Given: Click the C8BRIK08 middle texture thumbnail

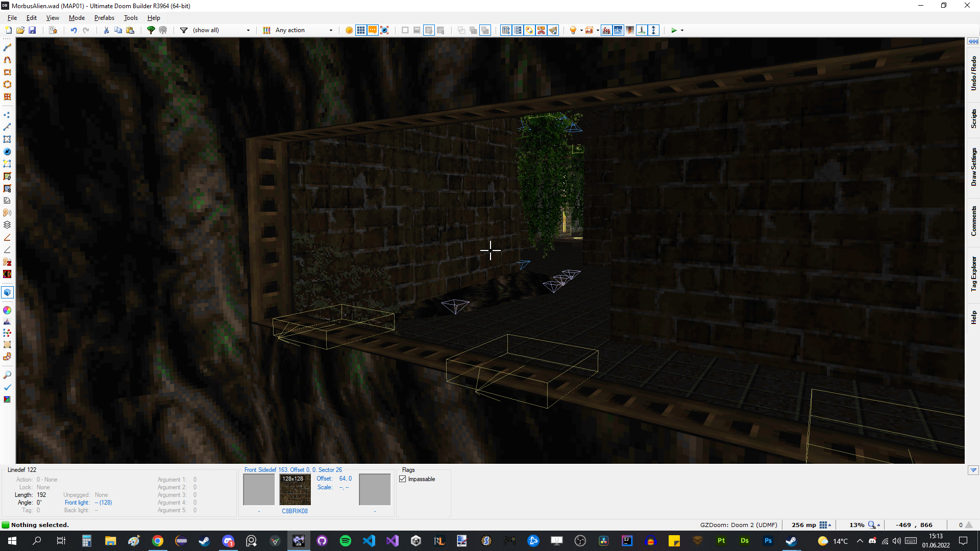Looking at the screenshot, I should click(x=295, y=490).
